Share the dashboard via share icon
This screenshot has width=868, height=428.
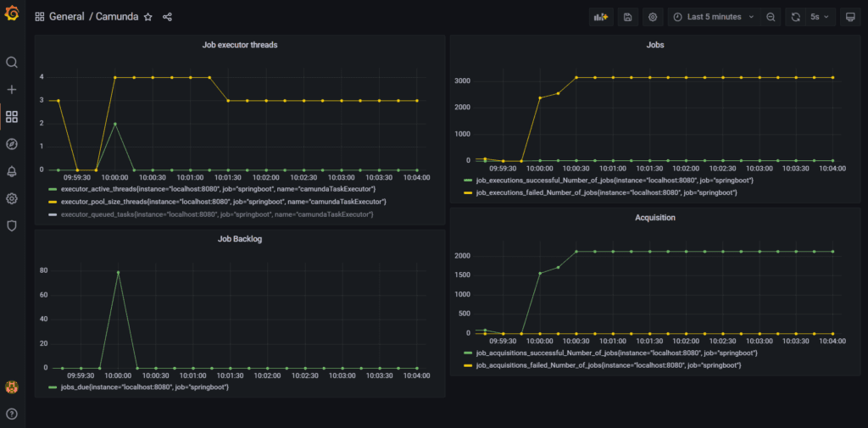[167, 17]
